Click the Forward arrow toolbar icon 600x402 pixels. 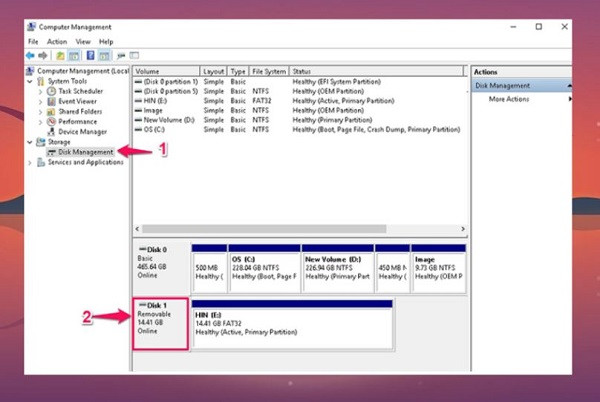[x=42, y=56]
